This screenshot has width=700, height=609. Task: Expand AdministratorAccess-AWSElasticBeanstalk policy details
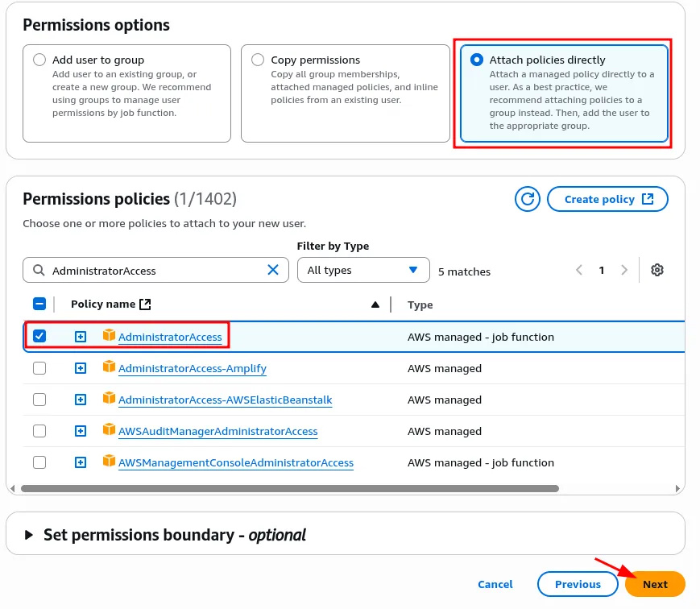(x=81, y=400)
